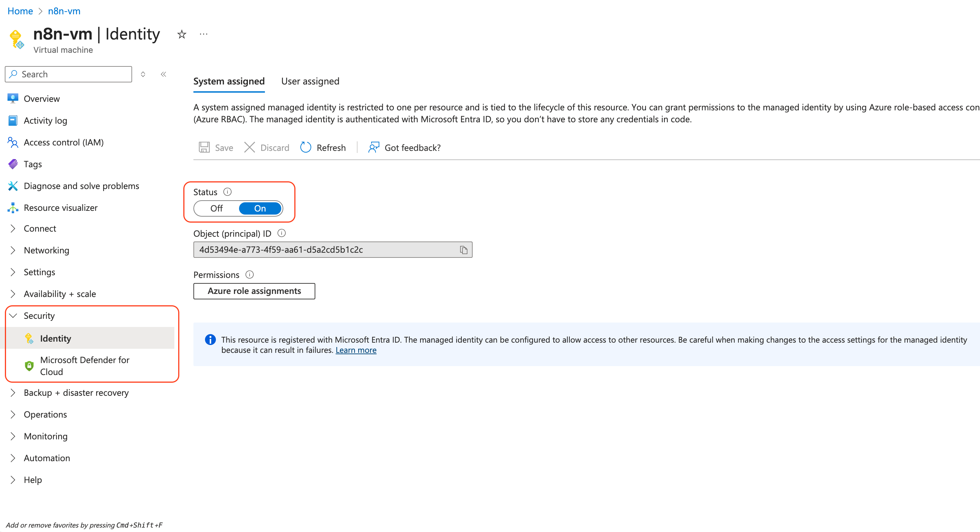Image resolution: width=980 pixels, height=532 pixels.
Task: Follow the Learn more link
Action: point(356,350)
